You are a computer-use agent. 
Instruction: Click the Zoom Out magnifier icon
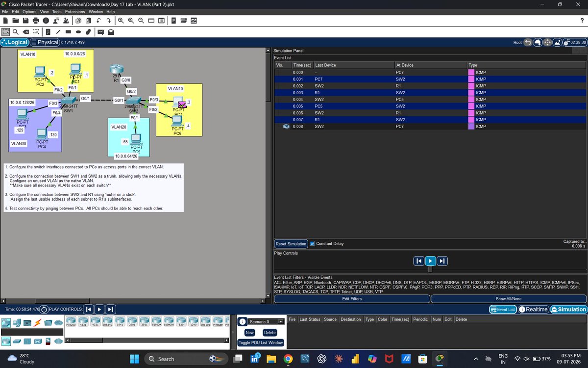pos(141,21)
